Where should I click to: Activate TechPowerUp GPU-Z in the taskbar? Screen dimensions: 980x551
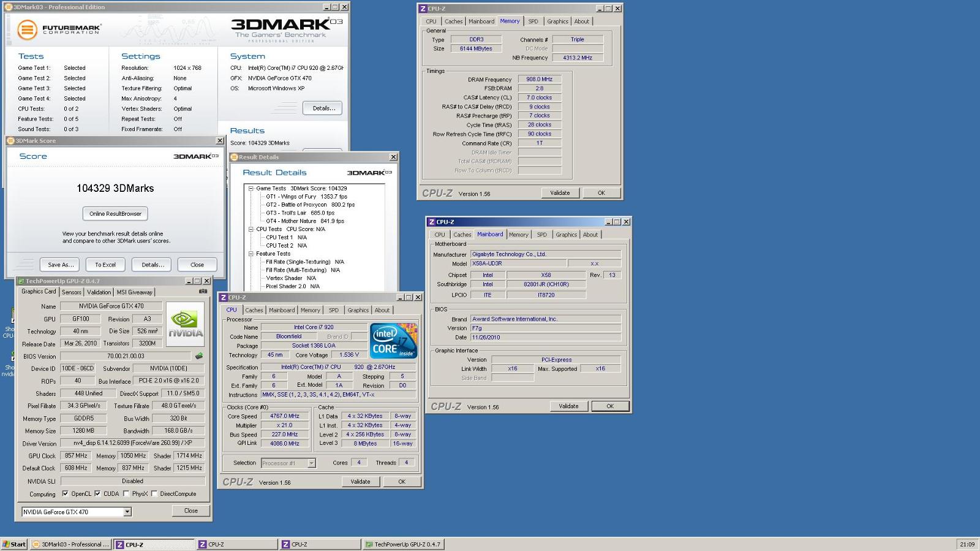point(403,544)
